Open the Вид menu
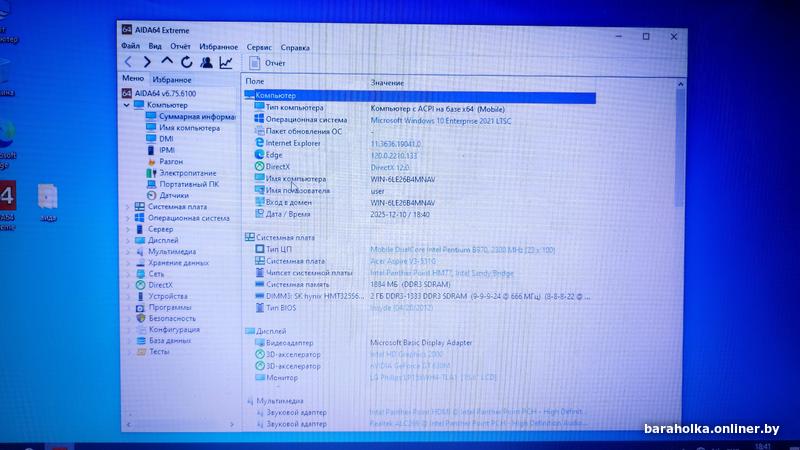The width and height of the screenshot is (800, 450). (155, 46)
